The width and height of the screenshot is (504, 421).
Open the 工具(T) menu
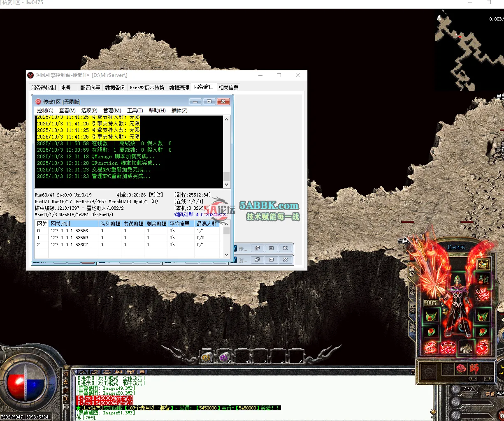[135, 111]
